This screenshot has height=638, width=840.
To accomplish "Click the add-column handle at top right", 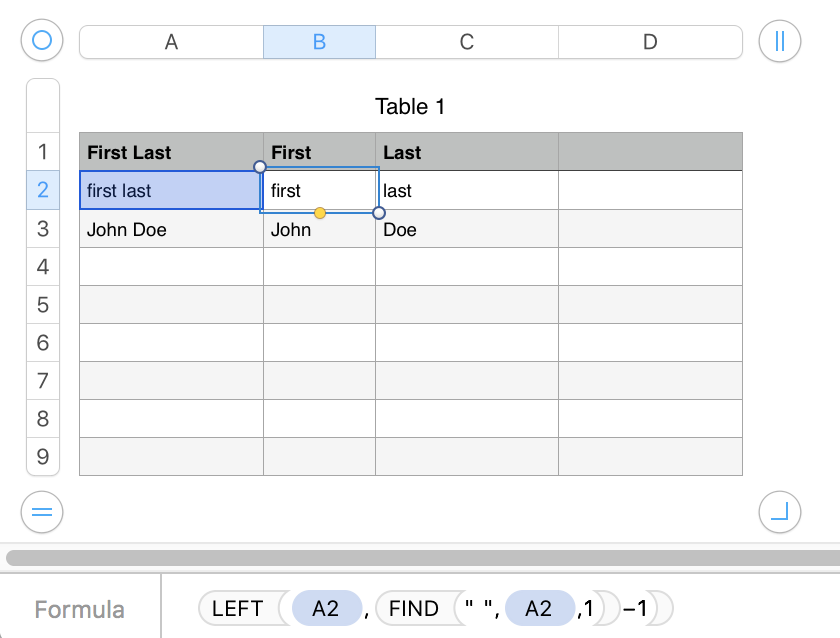I will 780,41.
